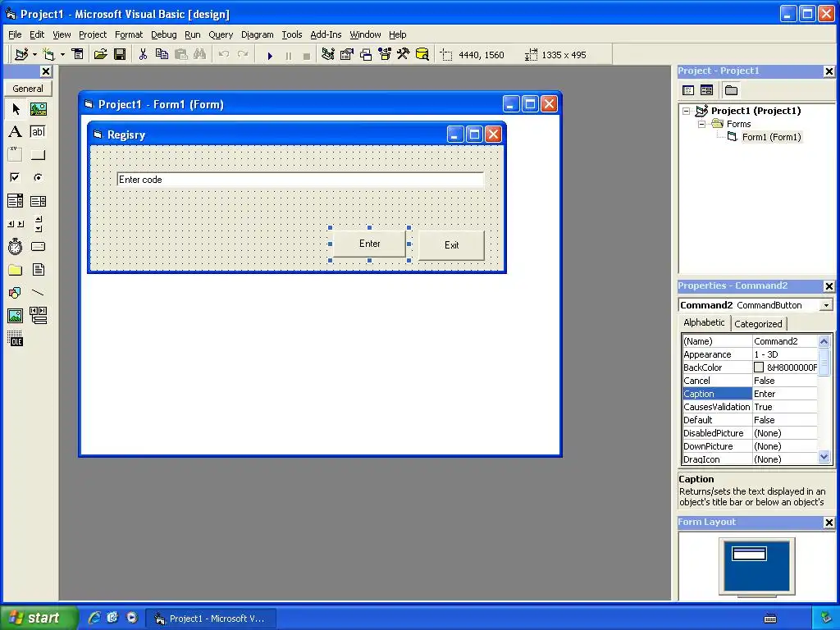Click the General toolbox tab button
The height and width of the screenshot is (630, 840).
point(28,89)
